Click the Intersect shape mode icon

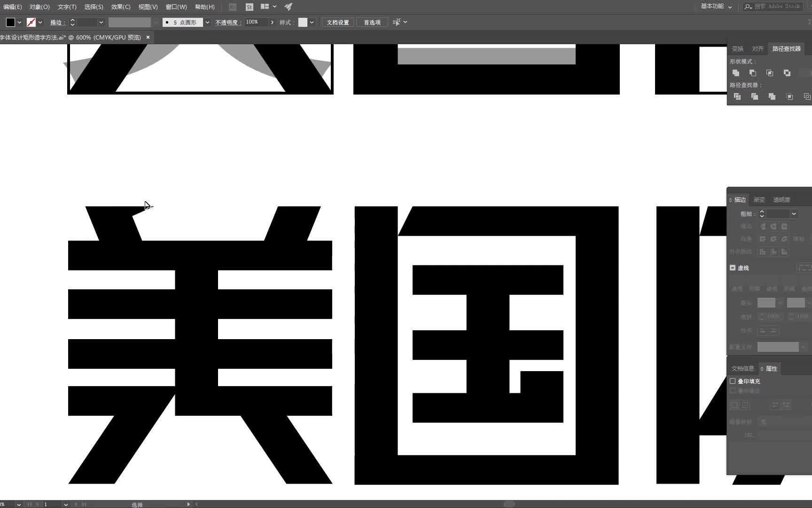click(x=770, y=73)
